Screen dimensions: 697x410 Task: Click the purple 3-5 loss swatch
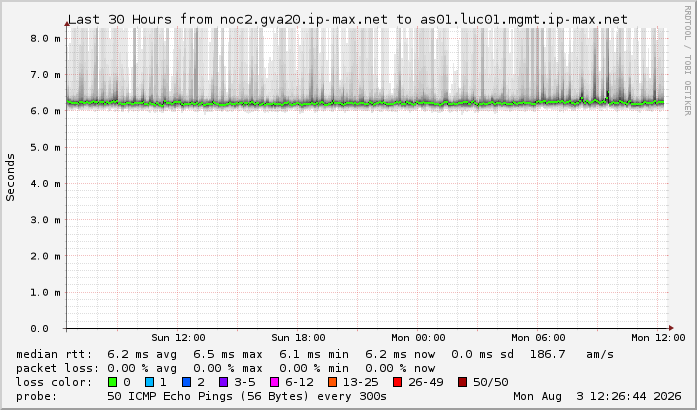coord(224,382)
